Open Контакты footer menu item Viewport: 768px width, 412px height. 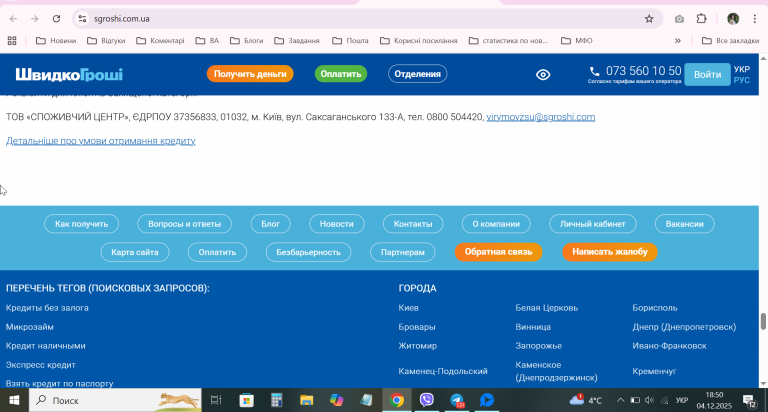413,224
